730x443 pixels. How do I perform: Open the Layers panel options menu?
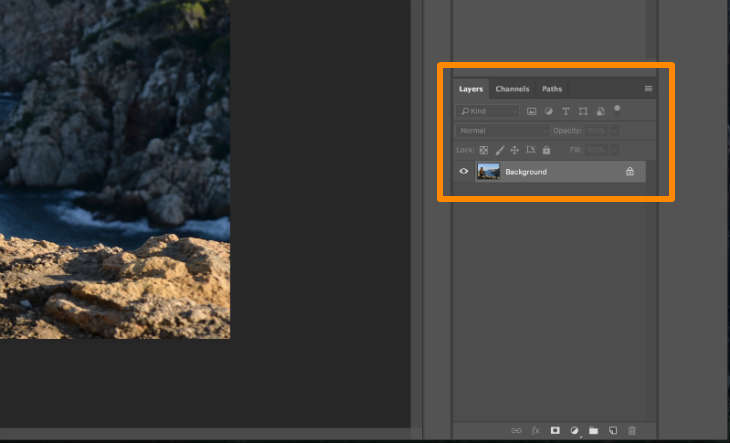pos(648,89)
